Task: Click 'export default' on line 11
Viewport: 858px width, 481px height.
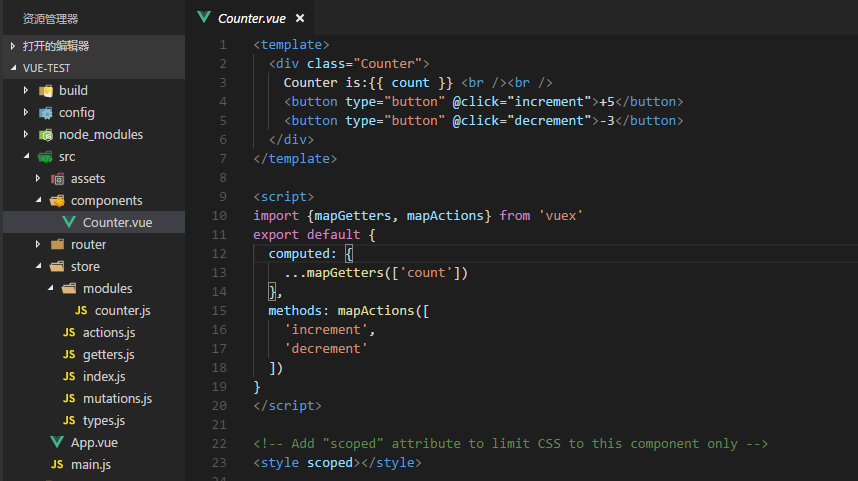Action: 307,235
